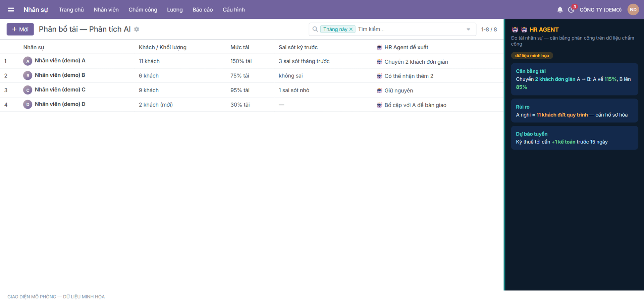Click the first robot icon in HR AGENT panel title

tap(515, 30)
